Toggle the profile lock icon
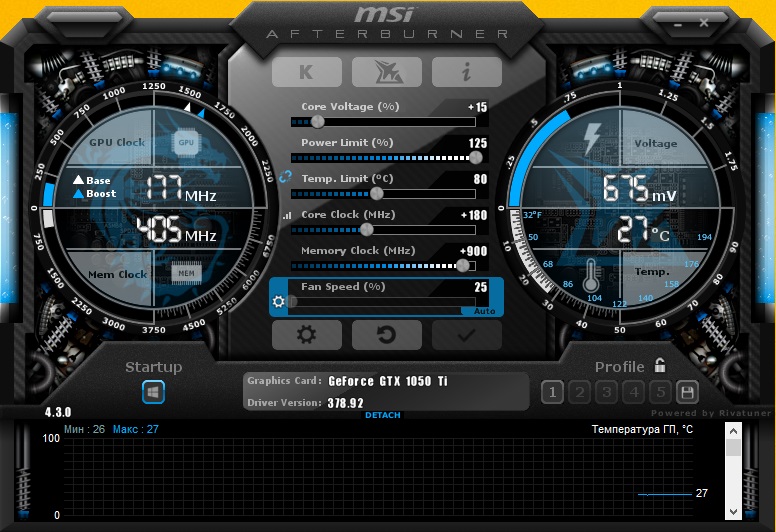 point(660,365)
